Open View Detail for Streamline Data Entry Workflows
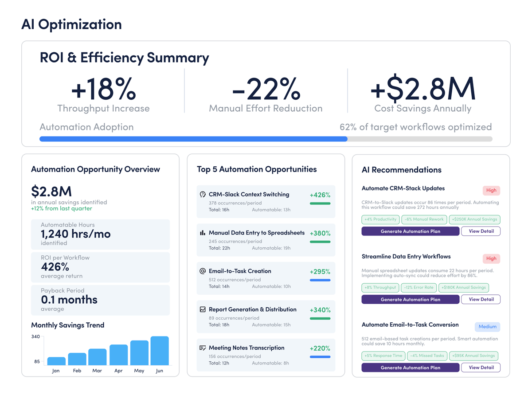The image size is (532, 399). (481, 300)
